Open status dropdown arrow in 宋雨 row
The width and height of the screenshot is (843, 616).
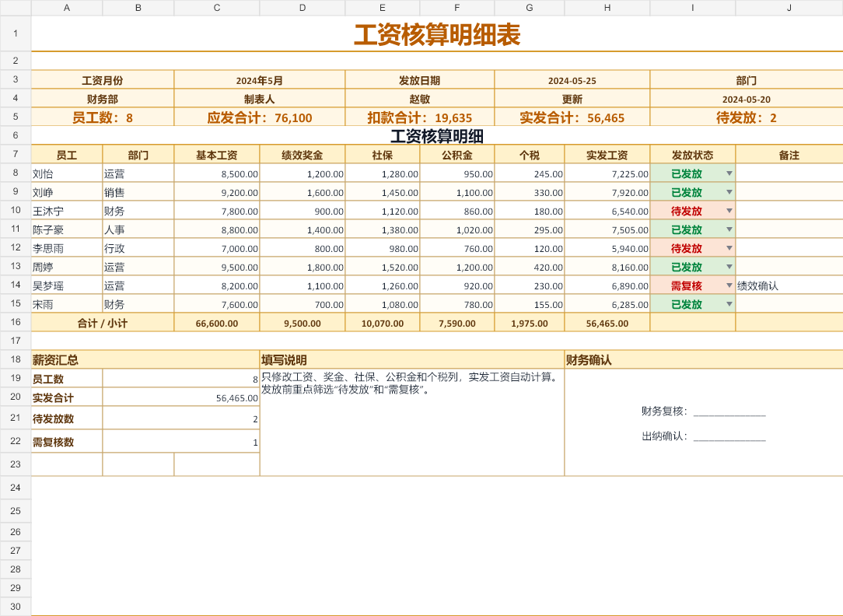[x=729, y=304]
